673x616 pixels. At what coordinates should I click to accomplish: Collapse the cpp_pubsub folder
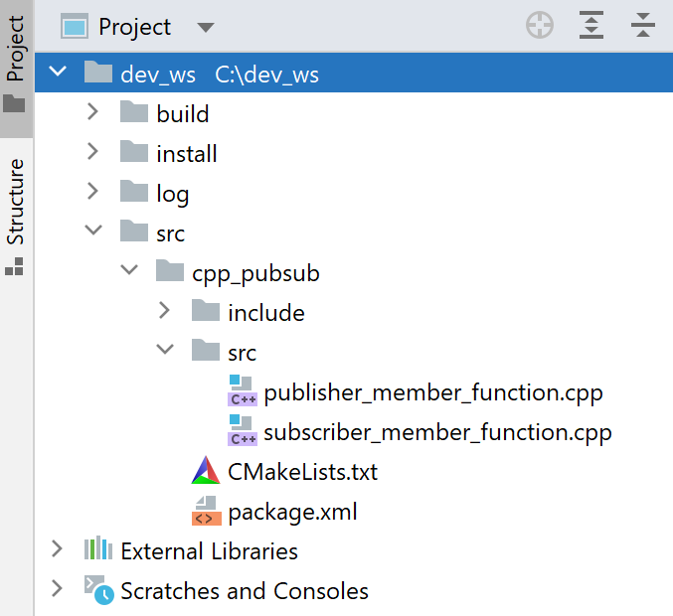[129, 271]
